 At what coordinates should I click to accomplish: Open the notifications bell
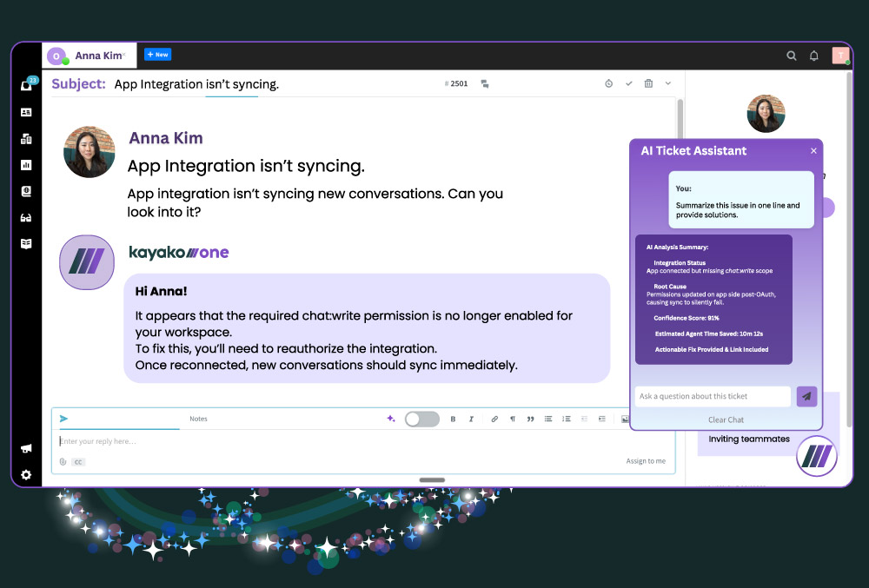click(x=813, y=56)
